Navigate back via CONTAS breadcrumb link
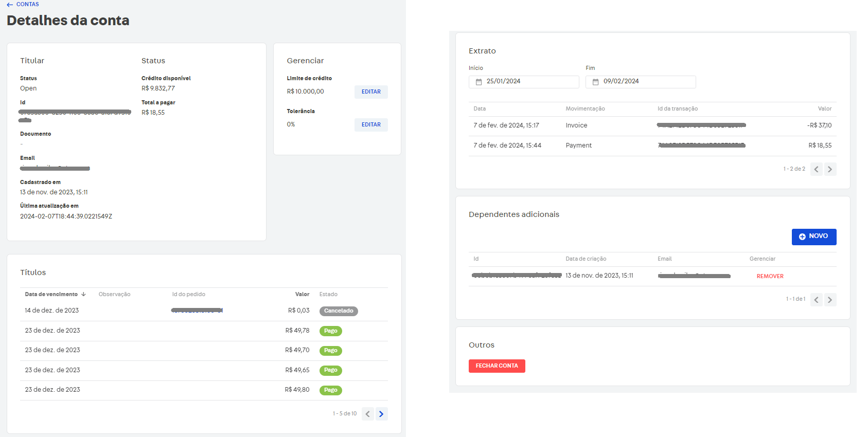The width and height of the screenshot is (868, 437). [27, 5]
